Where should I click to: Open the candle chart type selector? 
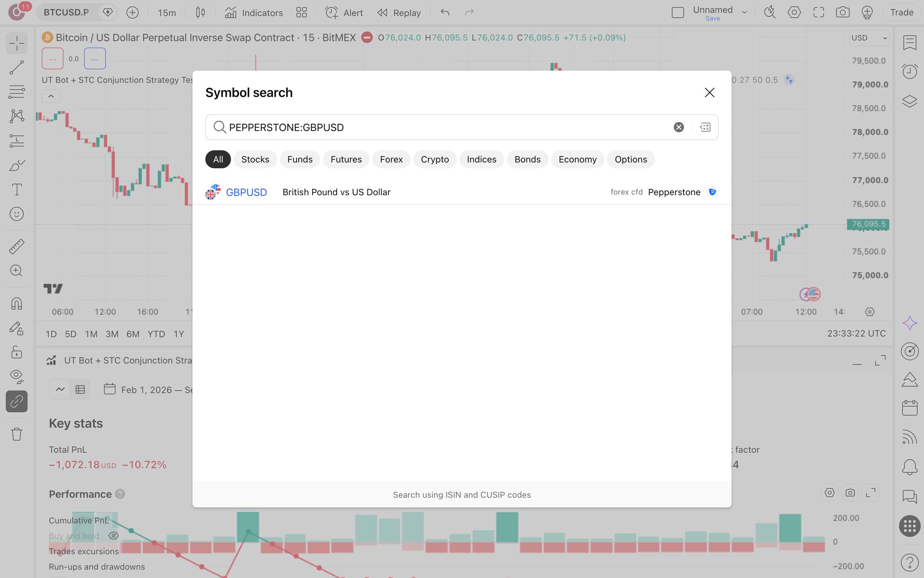[200, 13]
